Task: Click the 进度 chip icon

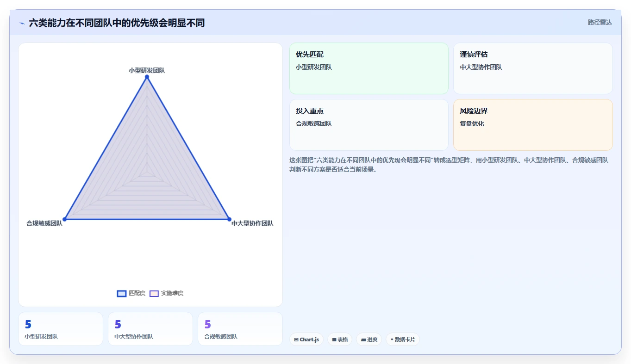Action: click(363, 339)
